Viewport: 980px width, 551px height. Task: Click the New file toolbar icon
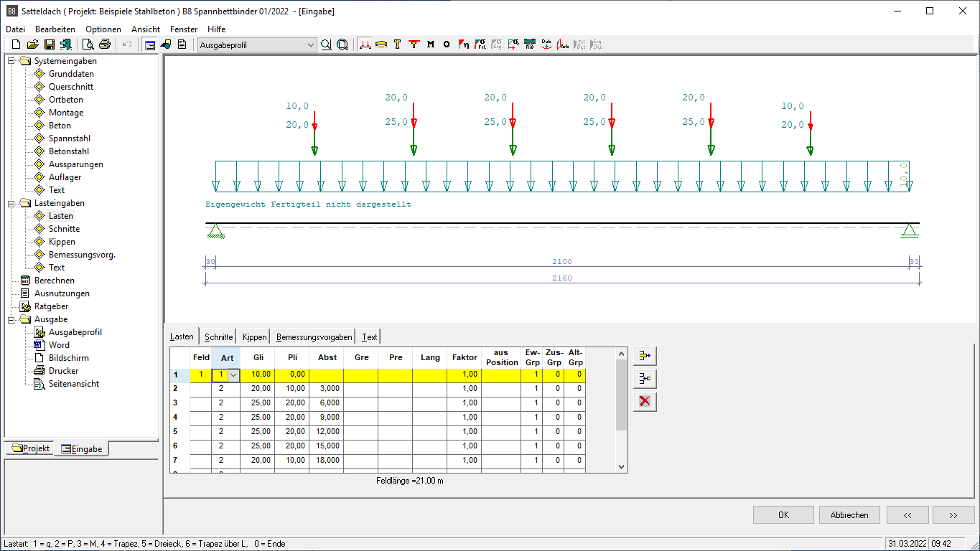click(16, 44)
